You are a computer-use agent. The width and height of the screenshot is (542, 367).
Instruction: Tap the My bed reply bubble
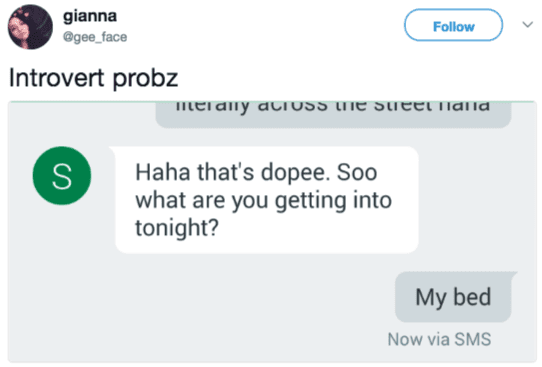(453, 297)
